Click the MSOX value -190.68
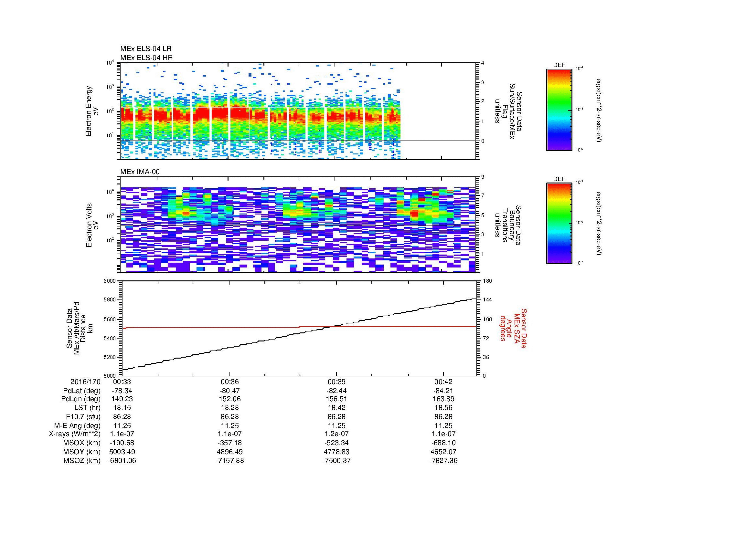 coord(122,443)
